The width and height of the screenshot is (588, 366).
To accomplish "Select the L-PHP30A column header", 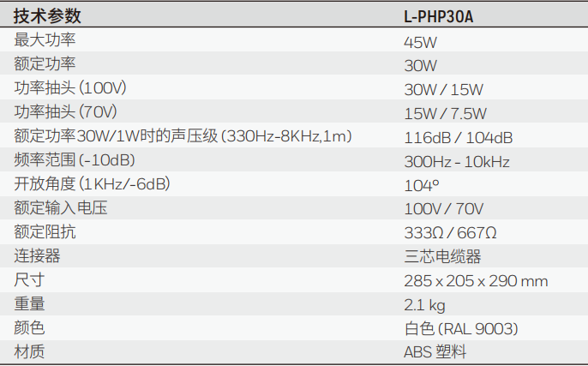I will [438, 16].
